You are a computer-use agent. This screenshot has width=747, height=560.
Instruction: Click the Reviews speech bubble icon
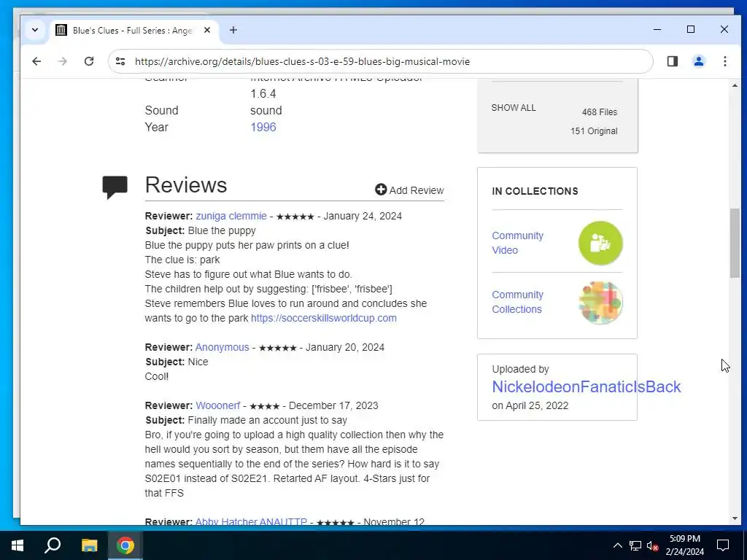point(115,187)
